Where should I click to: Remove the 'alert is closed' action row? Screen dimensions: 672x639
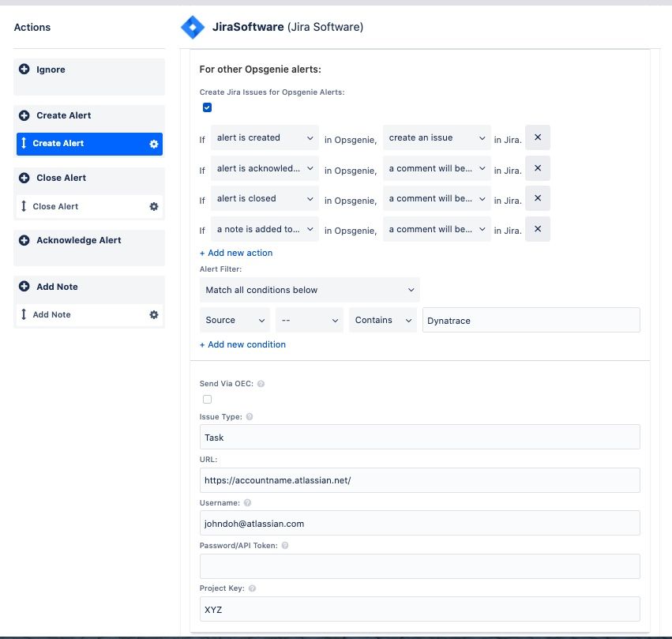[538, 198]
